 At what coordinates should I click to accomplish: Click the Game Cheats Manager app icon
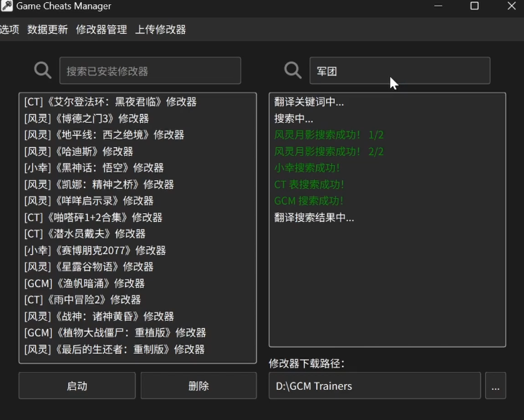(x=6, y=6)
